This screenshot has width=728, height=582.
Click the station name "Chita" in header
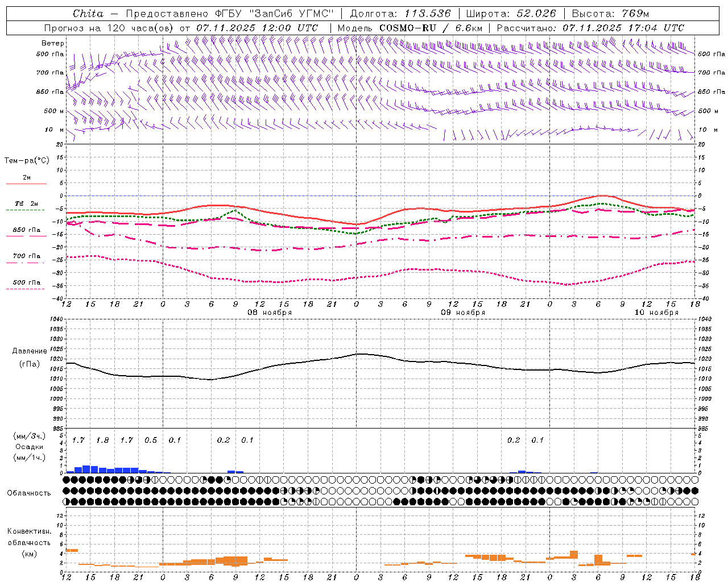point(88,14)
